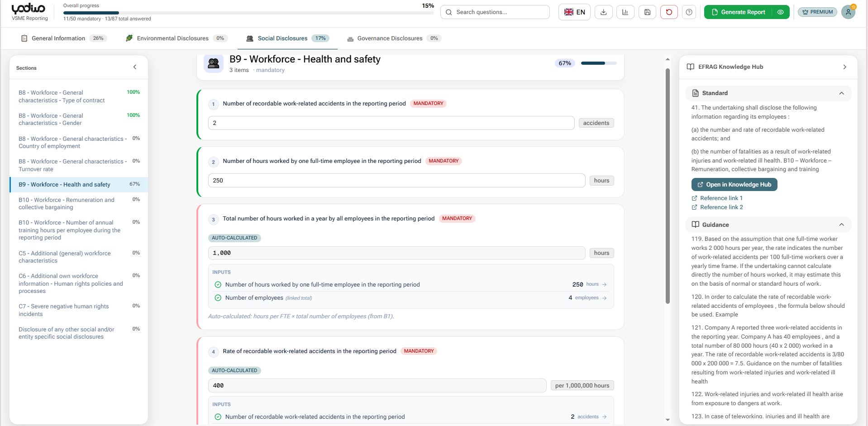Click arrow next to 250 hours input
The width and height of the screenshot is (868, 426).
[x=605, y=285]
